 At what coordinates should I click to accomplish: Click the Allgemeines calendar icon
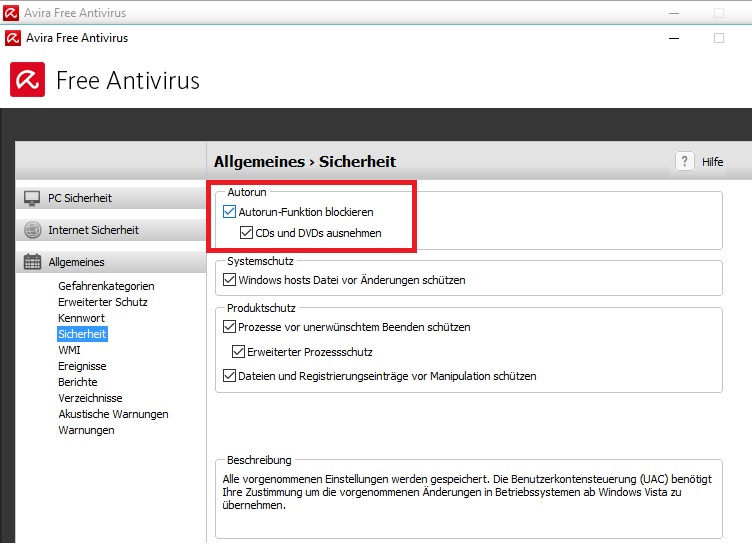[32, 262]
